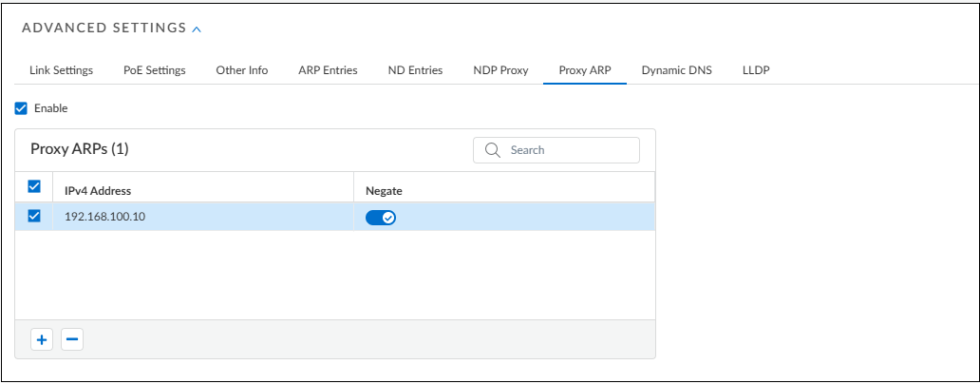Click the Negate column header
This screenshot has width=980, height=384.
click(384, 191)
